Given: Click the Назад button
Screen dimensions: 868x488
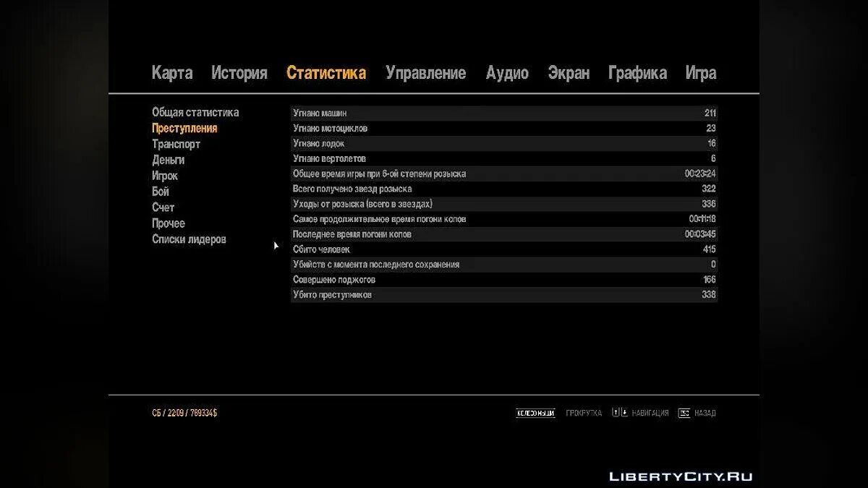Looking at the screenshot, I should click(x=705, y=414).
